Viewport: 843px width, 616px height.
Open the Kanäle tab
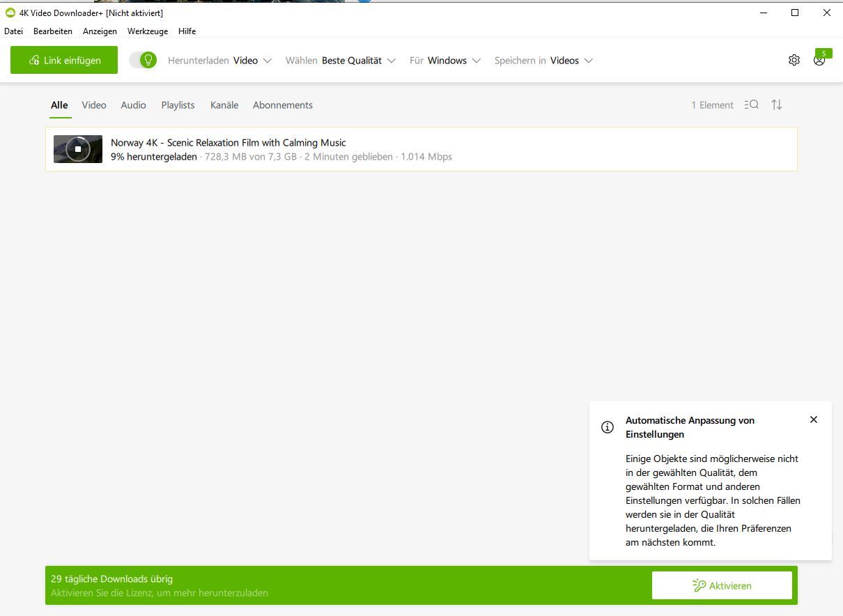[224, 105]
